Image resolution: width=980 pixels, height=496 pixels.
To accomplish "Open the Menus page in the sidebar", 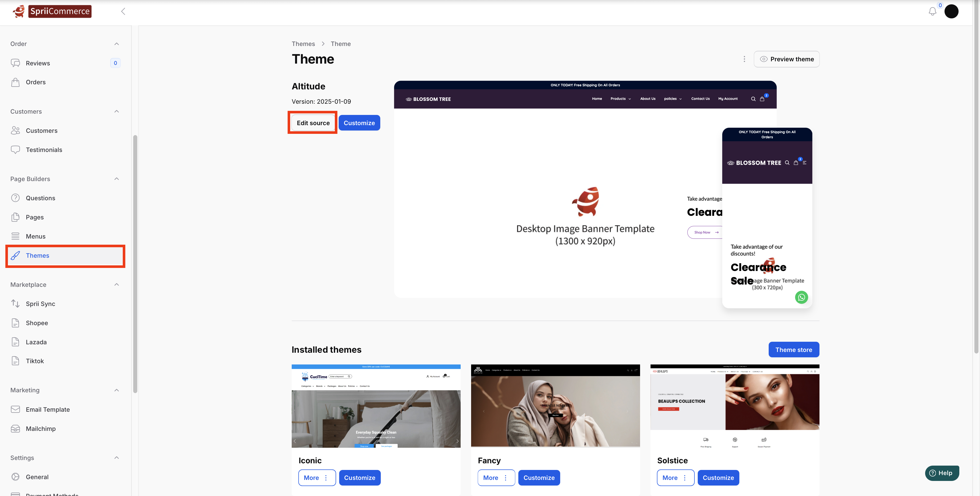I will point(35,237).
